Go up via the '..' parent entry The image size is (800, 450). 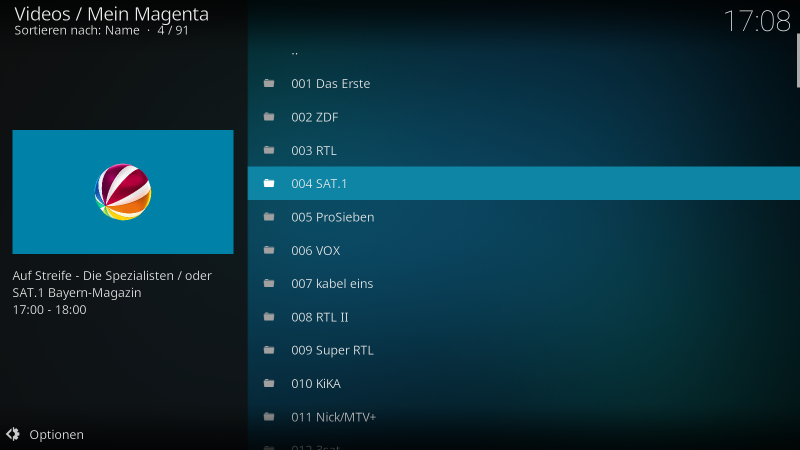point(522,51)
